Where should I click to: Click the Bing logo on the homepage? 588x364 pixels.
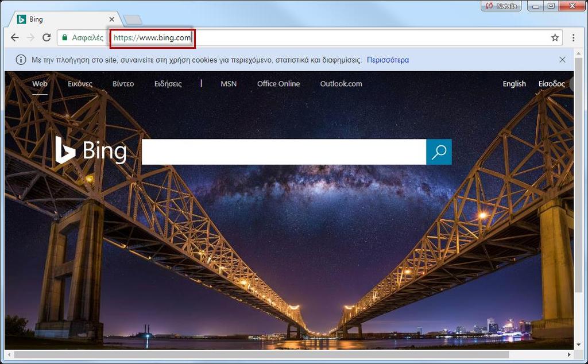point(91,150)
